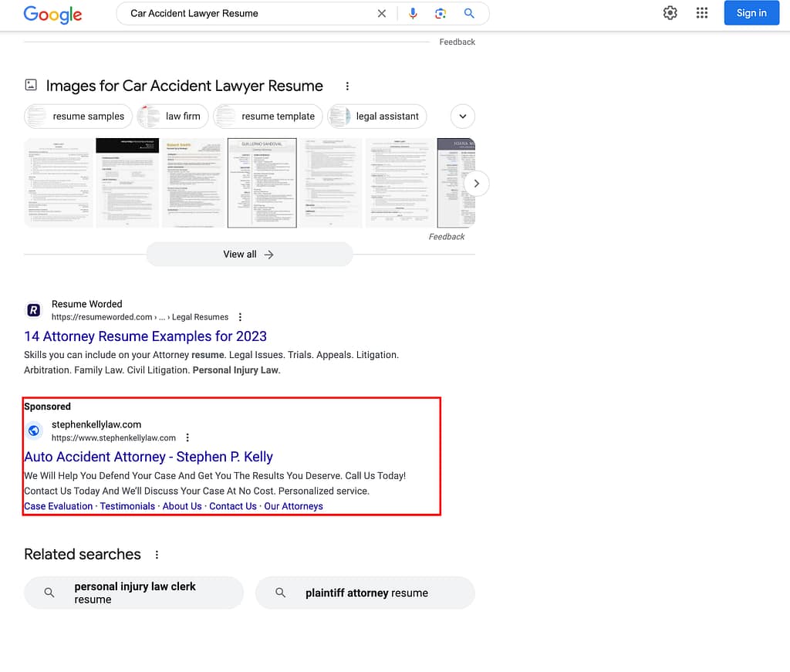Open Google Lens image search icon
Viewport: 790px width, 672px height.
pyautogui.click(x=441, y=14)
